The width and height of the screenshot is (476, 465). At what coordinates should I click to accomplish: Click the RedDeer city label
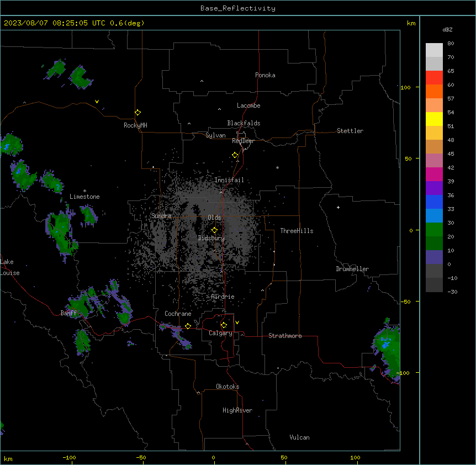coord(243,141)
